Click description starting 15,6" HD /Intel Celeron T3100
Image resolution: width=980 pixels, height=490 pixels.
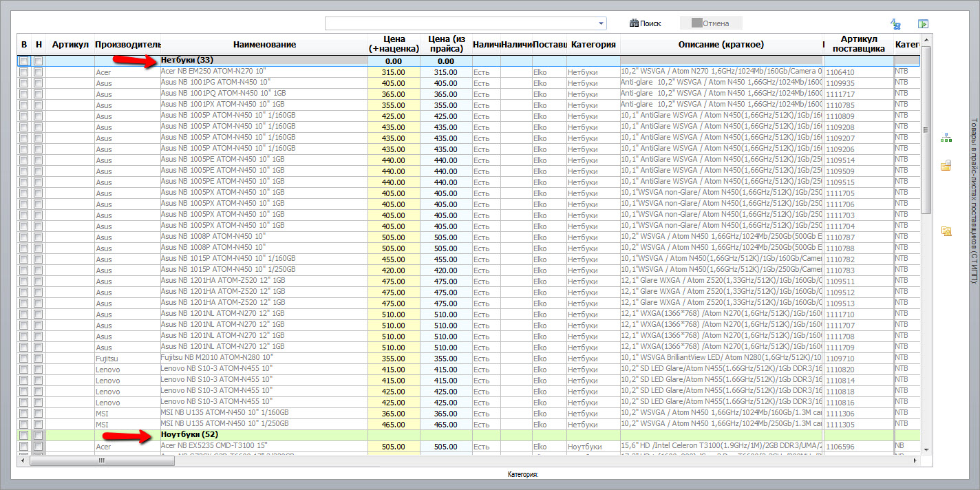coord(721,447)
